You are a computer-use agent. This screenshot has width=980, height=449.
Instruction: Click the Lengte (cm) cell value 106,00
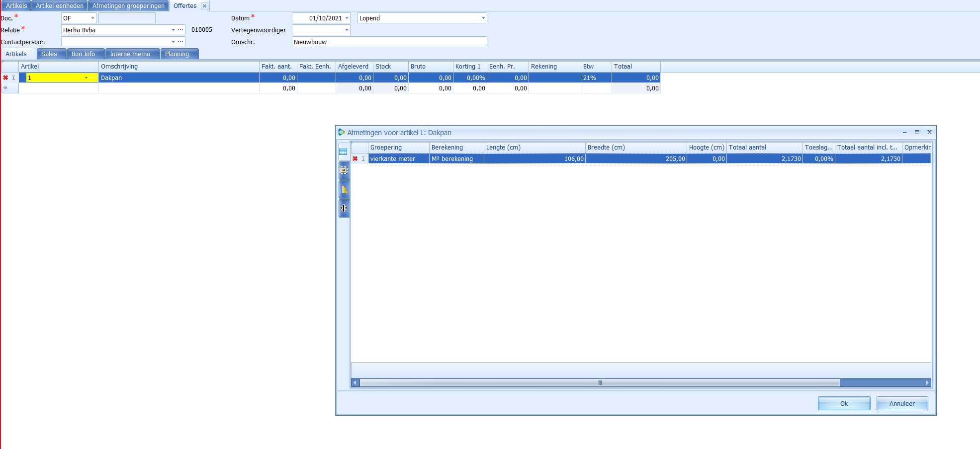pos(535,159)
